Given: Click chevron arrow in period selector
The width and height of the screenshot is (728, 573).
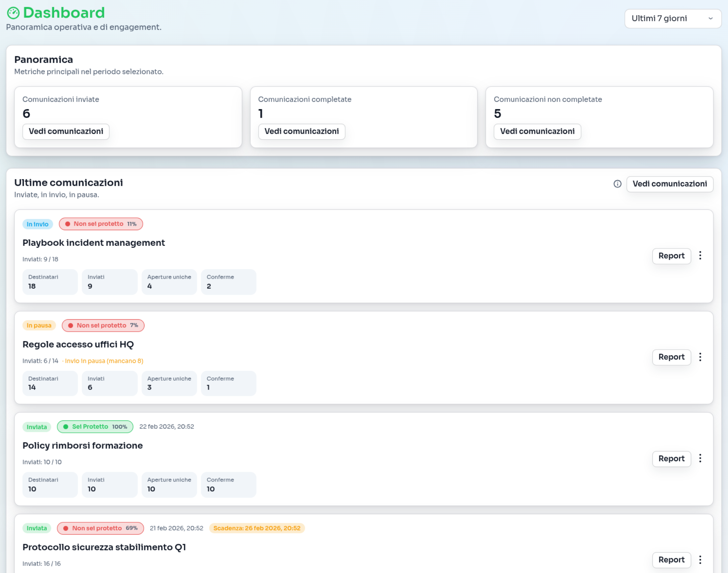Looking at the screenshot, I should pyautogui.click(x=710, y=18).
